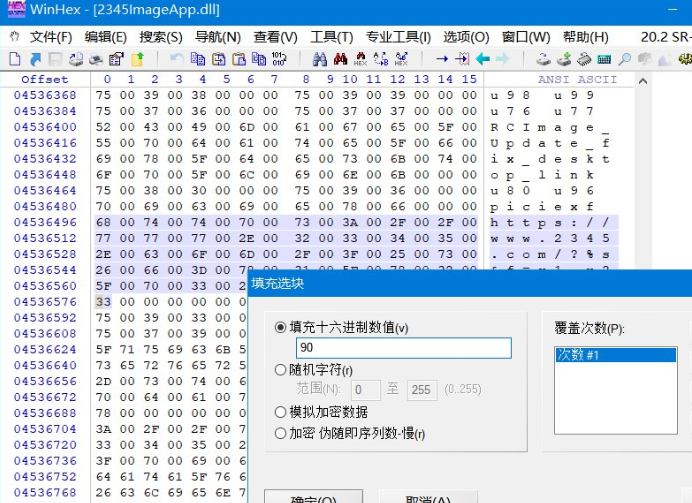Image resolution: width=692 pixels, height=503 pixels.
Task: Click the teal back arrow icon
Action: (x=483, y=59)
